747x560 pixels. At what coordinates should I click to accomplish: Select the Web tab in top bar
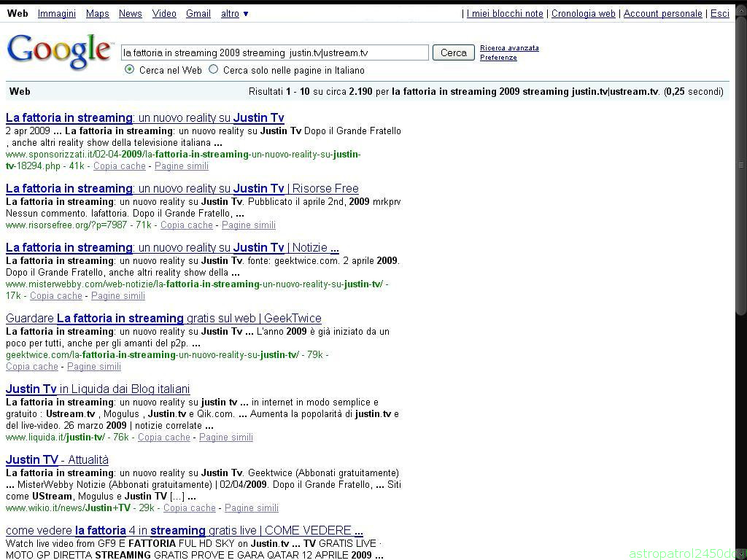18,14
